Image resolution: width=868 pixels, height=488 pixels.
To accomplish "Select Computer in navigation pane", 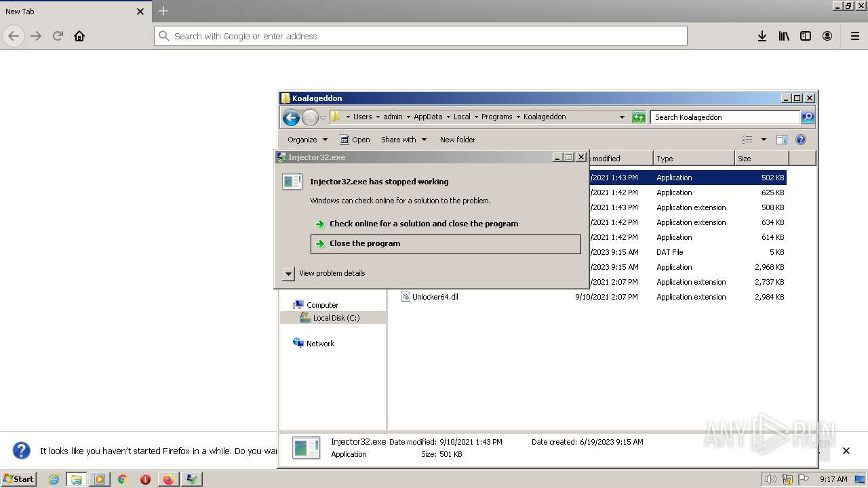I will [x=322, y=305].
